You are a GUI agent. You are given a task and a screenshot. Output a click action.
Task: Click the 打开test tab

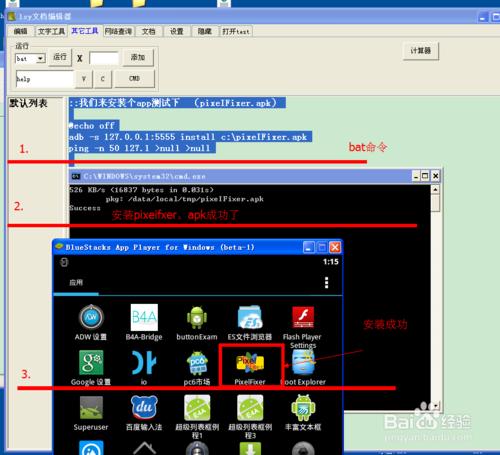pyautogui.click(x=236, y=31)
